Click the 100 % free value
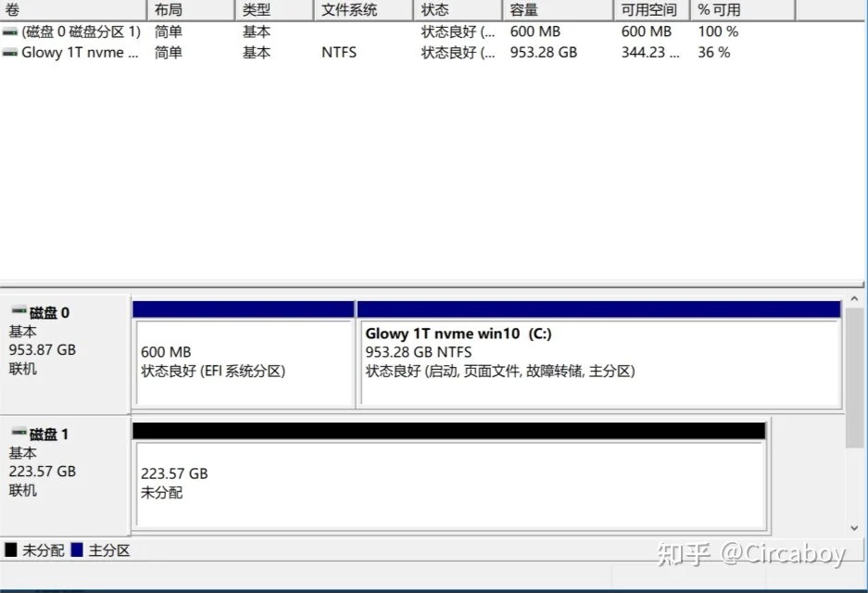This screenshot has height=593, width=868. pos(718,32)
